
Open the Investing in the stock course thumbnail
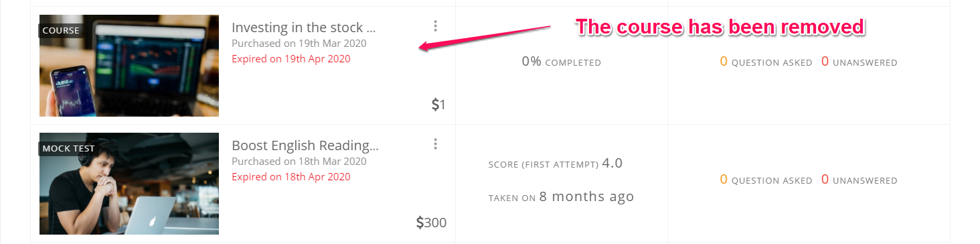pos(129,66)
